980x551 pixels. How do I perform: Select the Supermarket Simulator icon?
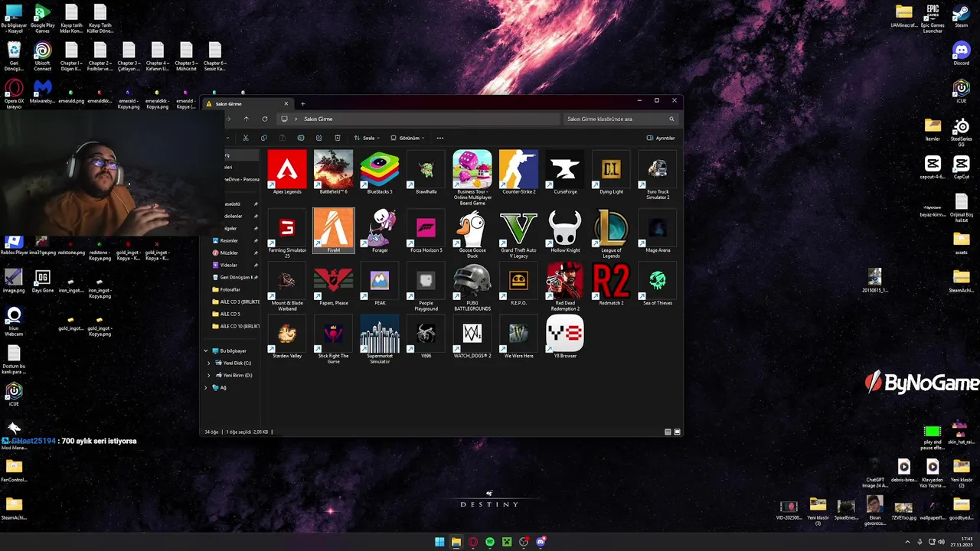point(380,340)
